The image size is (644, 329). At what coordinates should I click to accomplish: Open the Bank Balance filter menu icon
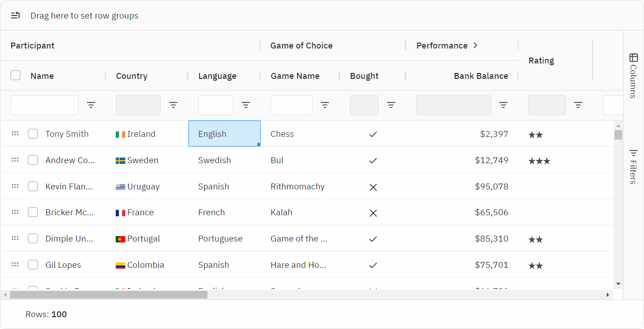pos(503,105)
